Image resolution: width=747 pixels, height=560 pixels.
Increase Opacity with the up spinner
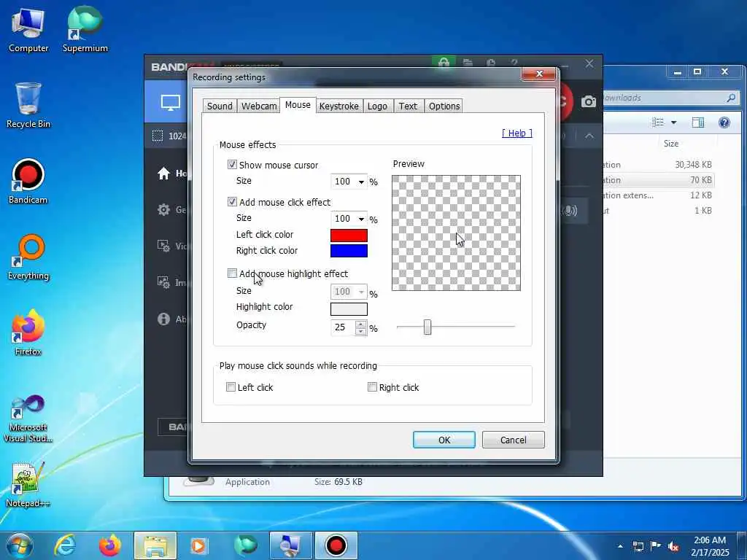(361, 324)
